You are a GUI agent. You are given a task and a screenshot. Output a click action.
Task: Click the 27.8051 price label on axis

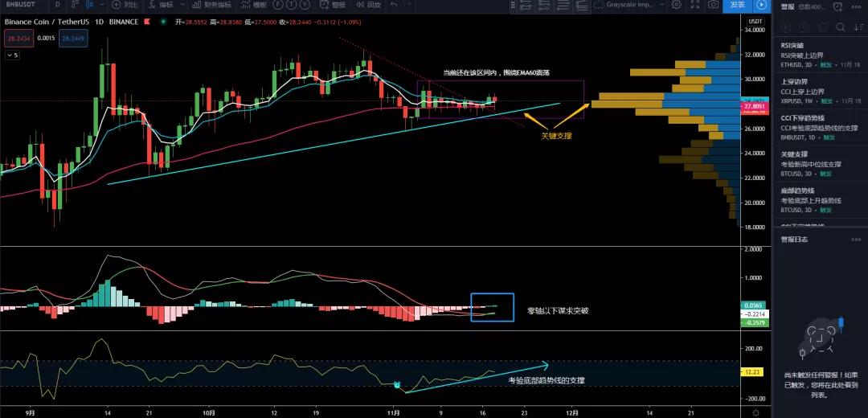755,107
